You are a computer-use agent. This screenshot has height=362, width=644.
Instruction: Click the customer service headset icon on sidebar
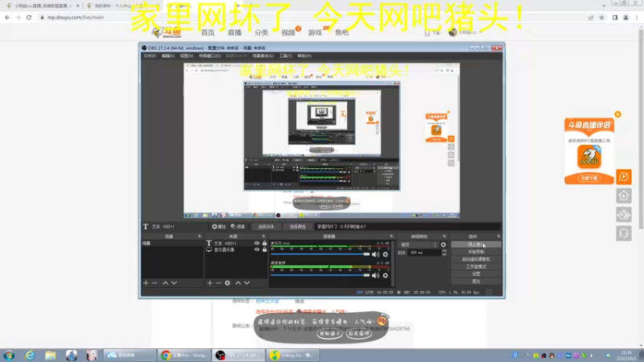tap(623, 233)
